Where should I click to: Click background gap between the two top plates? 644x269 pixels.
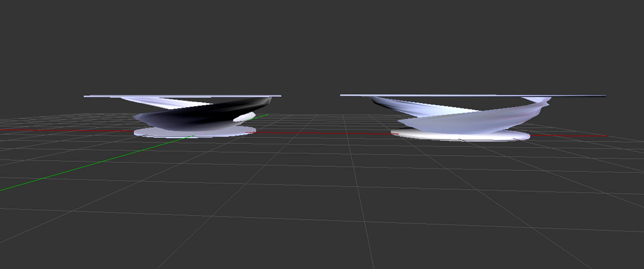[310, 96]
